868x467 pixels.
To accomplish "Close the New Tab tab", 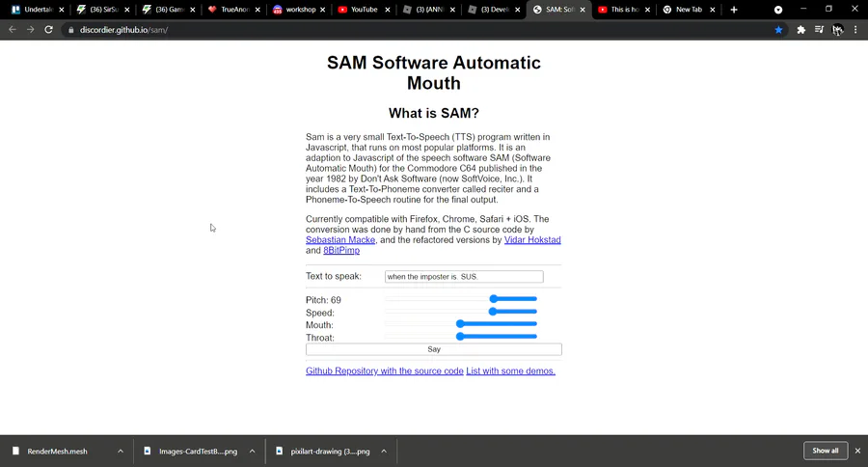I will pyautogui.click(x=713, y=10).
